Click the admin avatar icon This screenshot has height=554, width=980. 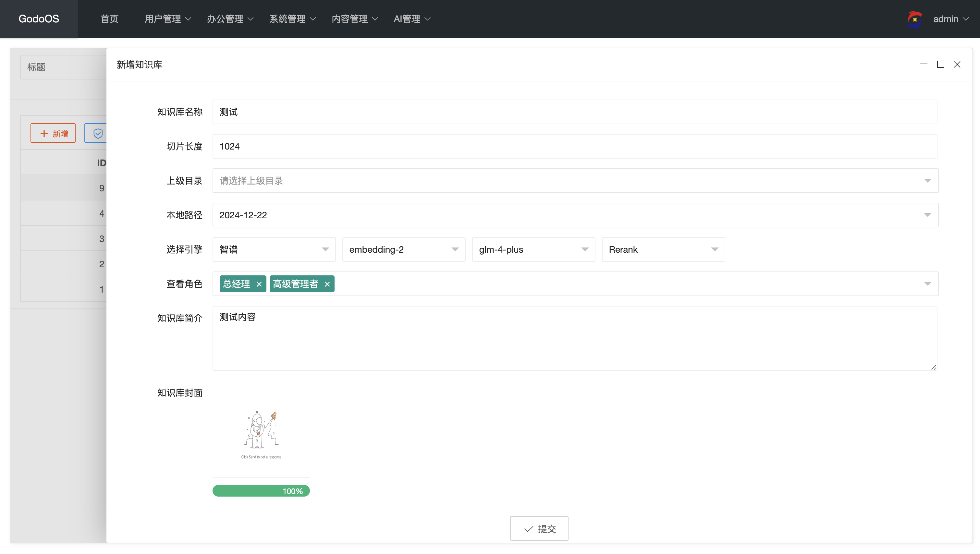pyautogui.click(x=914, y=18)
